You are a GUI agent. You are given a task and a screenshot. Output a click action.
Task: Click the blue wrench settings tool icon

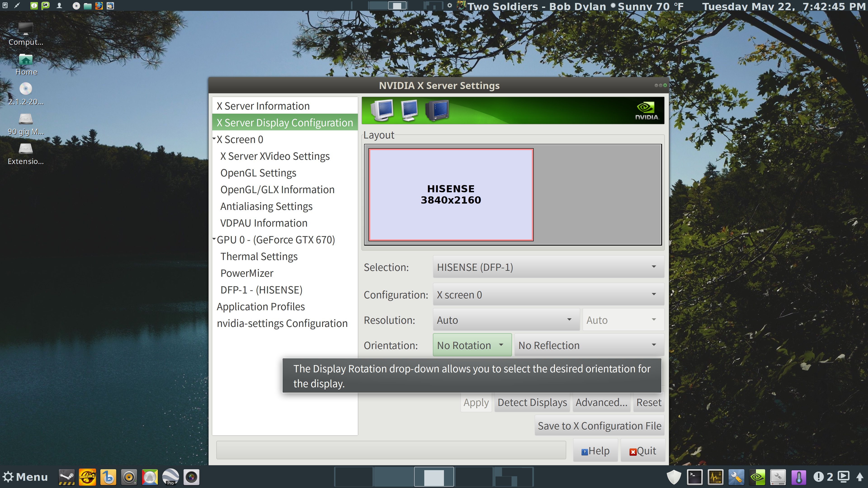[x=736, y=477]
